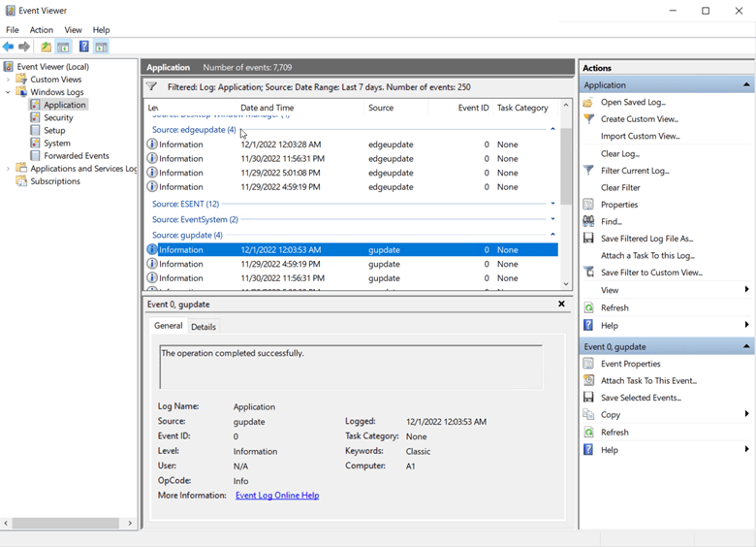Close the Event 0, gupdate preview pane
The height and width of the screenshot is (547, 756).
tap(561, 304)
